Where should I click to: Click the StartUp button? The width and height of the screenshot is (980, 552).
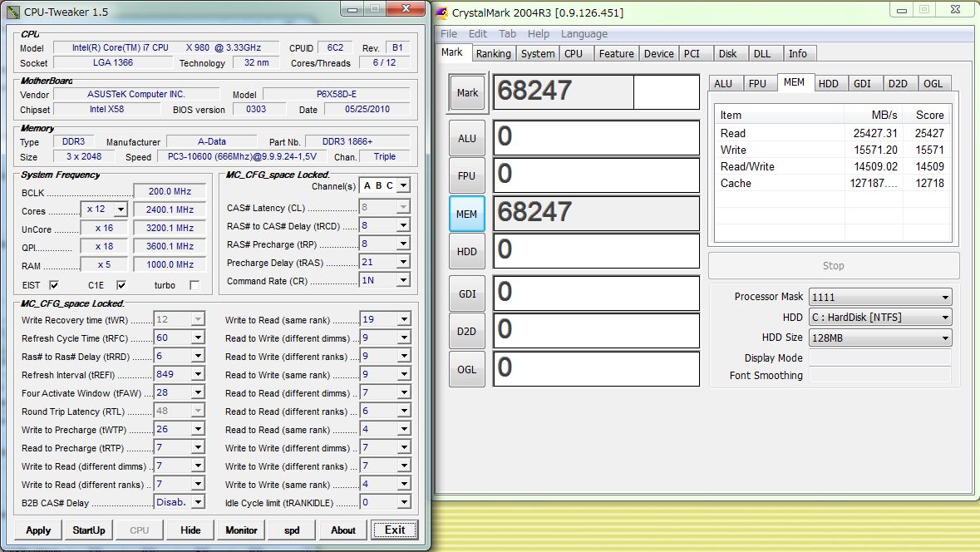click(89, 530)
